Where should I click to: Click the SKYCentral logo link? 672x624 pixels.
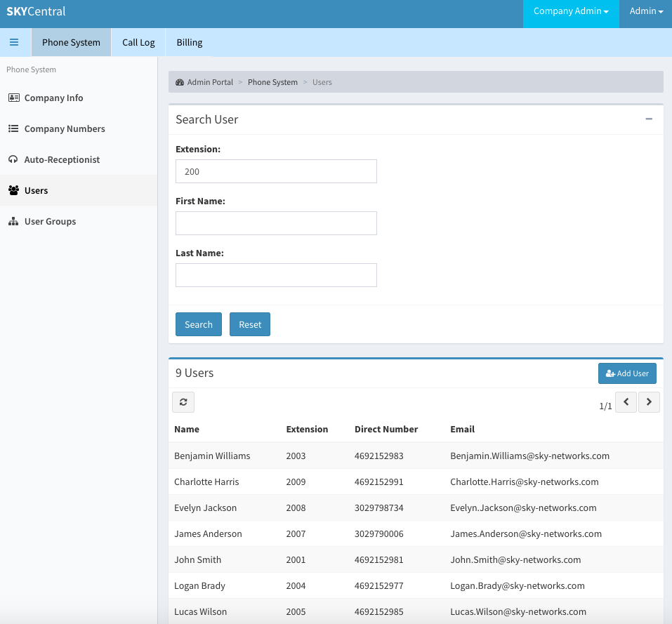(x=36, y=11)
